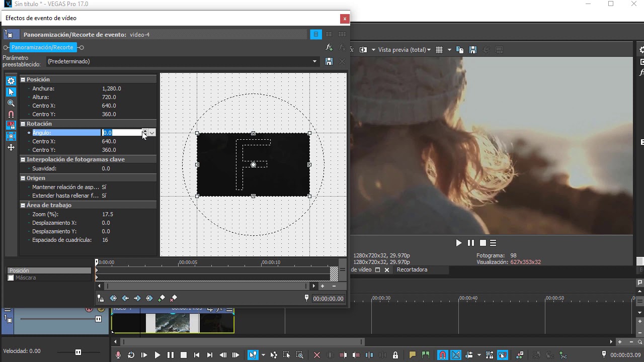This screenshot has width=644, height=362.
Task: Switch to grid property view icon
Action: tap(342, 34)
